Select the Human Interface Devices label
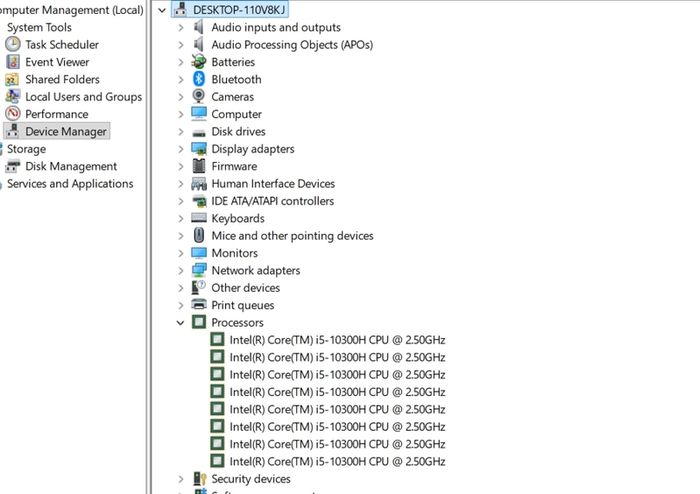 coord(273,183)
